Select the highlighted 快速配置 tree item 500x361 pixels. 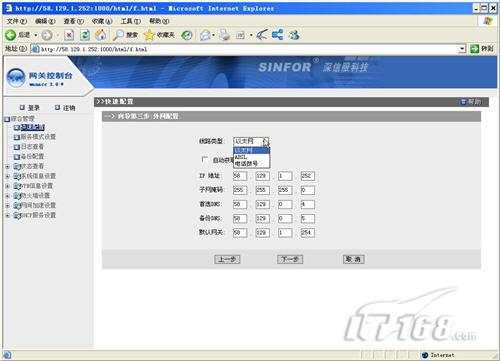tap(33, 127)
